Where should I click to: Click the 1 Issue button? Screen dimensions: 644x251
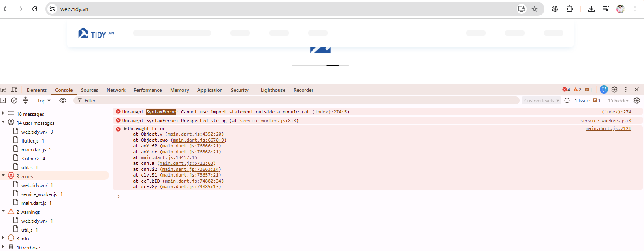click(x=587, y=101)
